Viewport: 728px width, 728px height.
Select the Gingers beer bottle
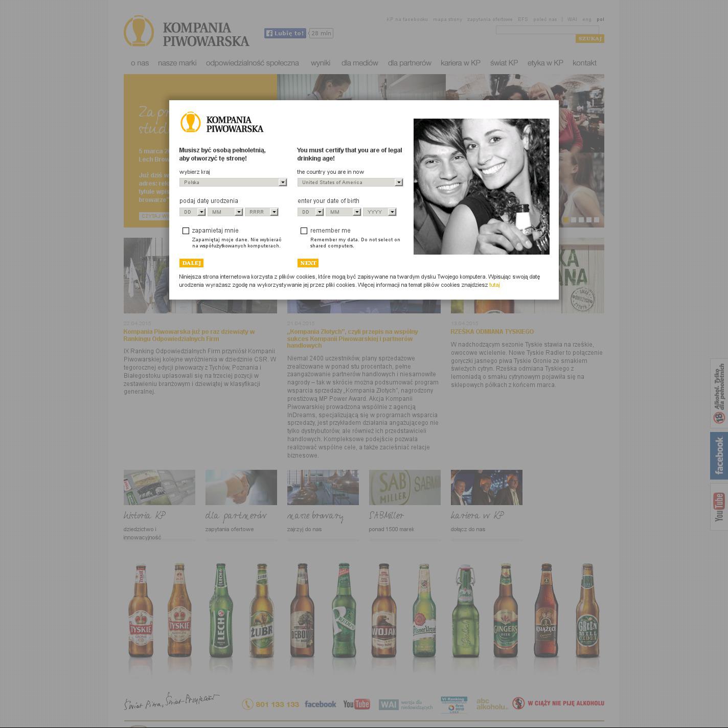pos(506,611)
